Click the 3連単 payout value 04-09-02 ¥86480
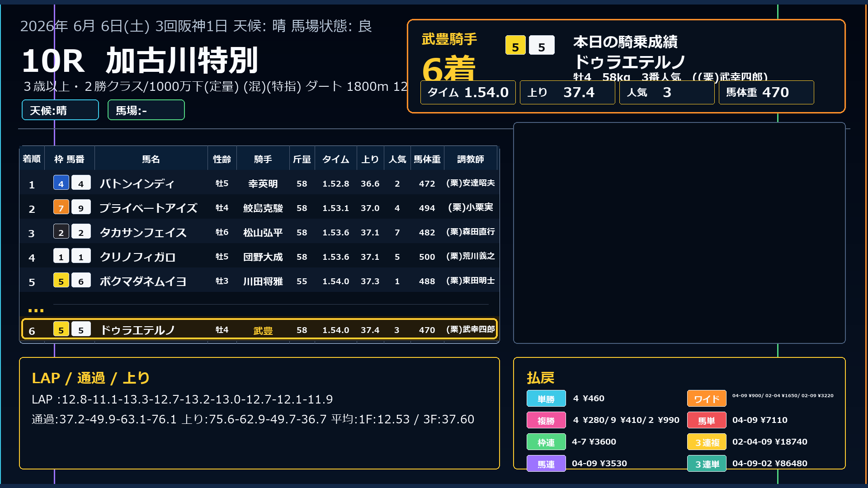The width and height of the screenshot is (868, 488). [770, 464]
